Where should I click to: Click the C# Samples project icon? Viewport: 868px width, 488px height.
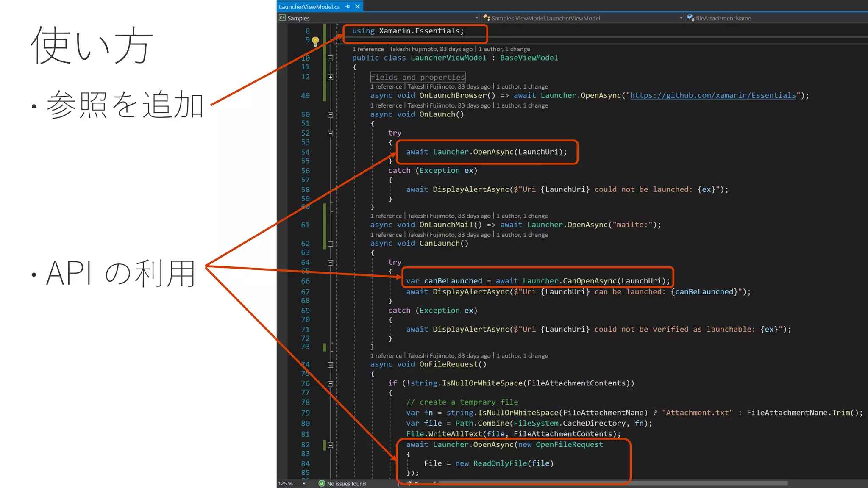pos(282,18)
